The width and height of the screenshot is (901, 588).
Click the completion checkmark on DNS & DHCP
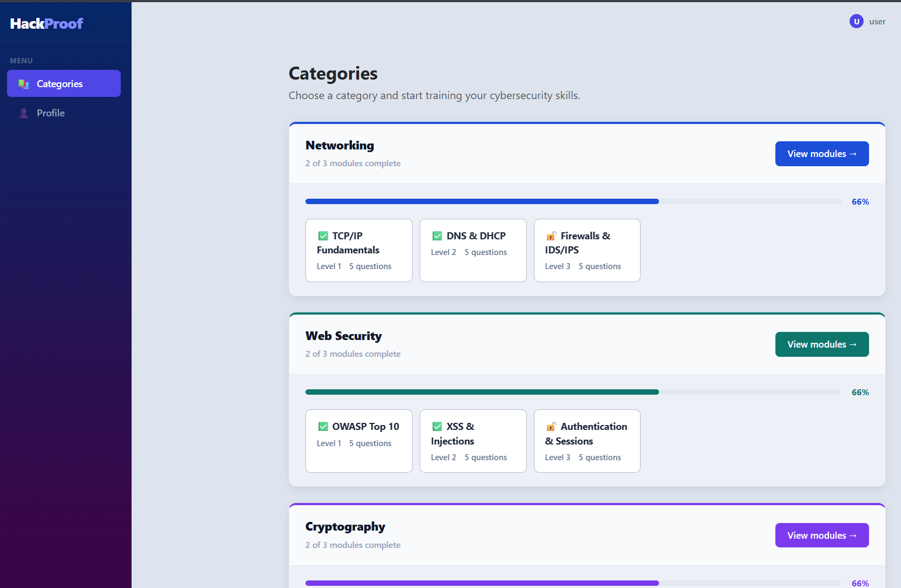(437, 236)
